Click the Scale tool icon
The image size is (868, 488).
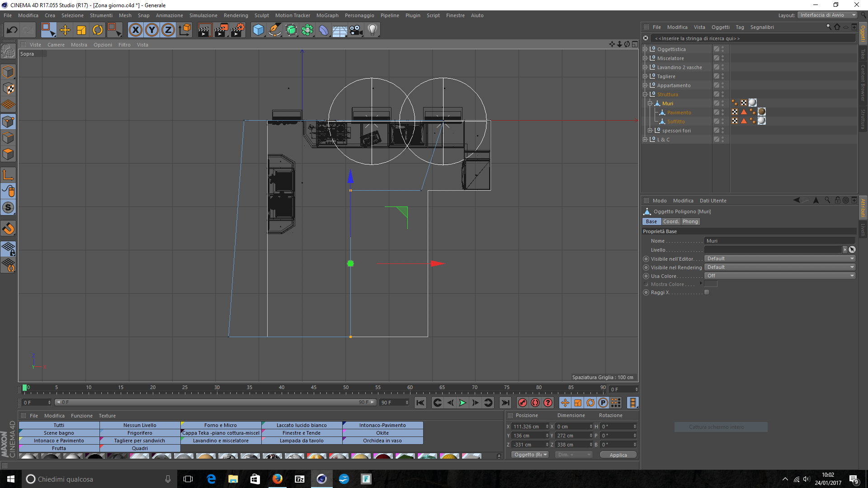point(81,30)
